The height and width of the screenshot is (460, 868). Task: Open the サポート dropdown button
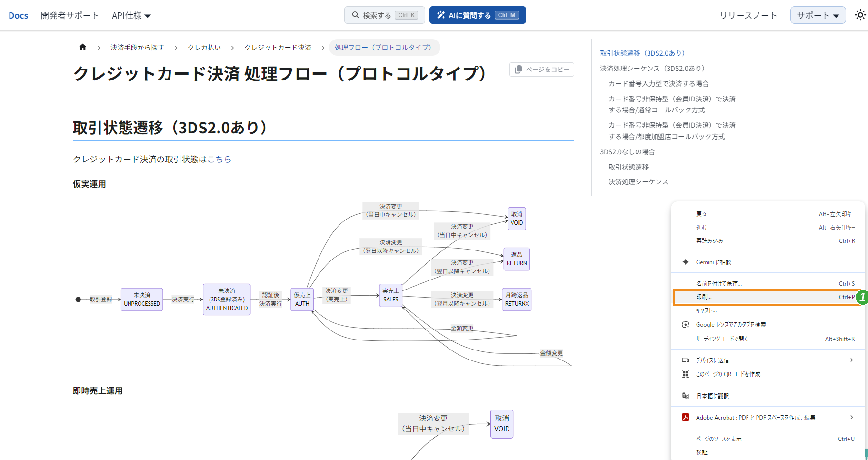pos(818,15)
